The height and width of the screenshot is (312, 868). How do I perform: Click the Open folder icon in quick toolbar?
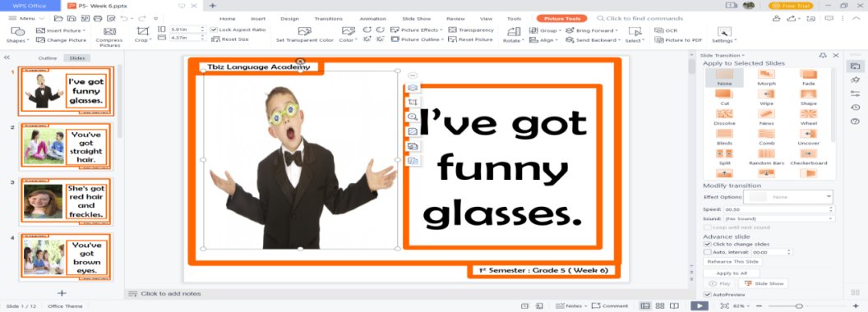[x=58, y=18]
